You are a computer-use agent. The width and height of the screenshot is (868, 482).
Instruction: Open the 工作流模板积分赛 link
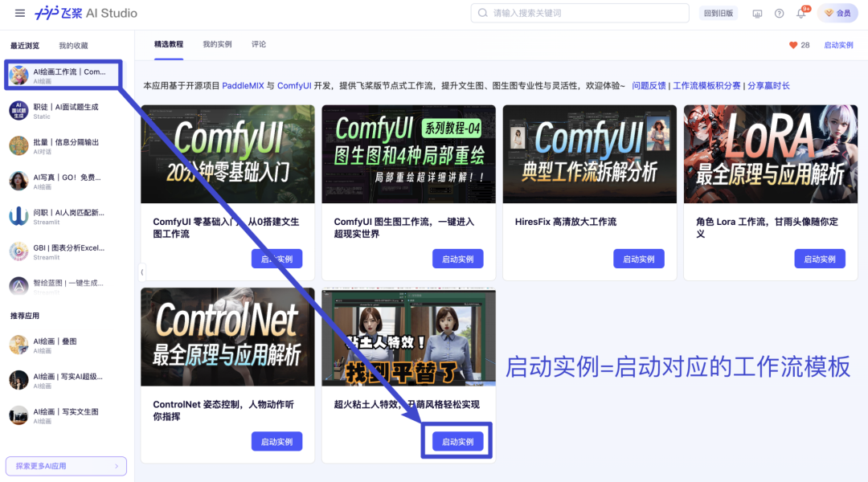point(706,86)
